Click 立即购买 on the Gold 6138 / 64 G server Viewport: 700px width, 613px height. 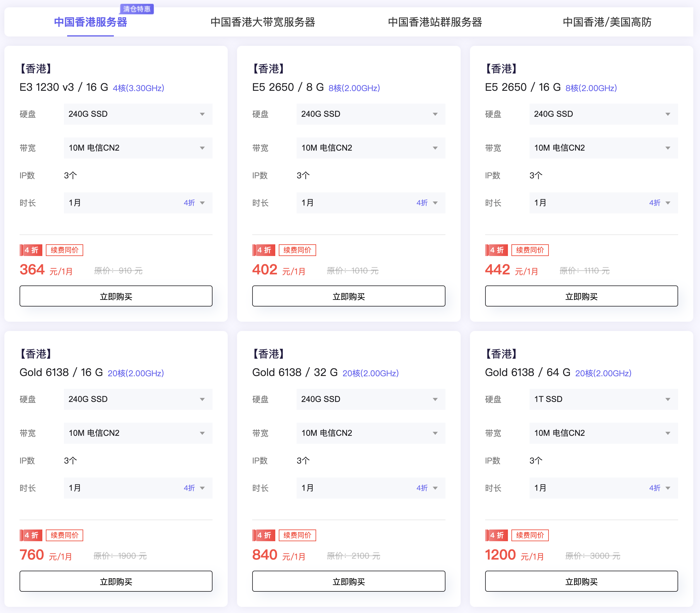tap(581, 581)
